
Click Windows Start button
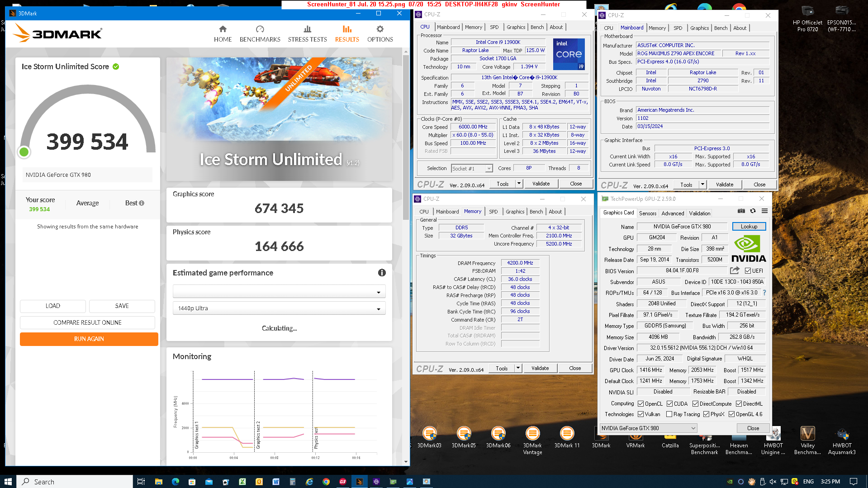(8, 482)
